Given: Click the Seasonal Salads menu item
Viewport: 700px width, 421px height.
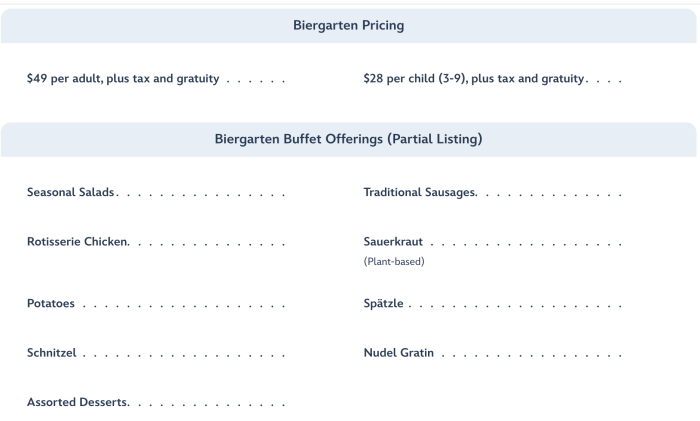Looking at the screenshot, I should click(71, 192).
